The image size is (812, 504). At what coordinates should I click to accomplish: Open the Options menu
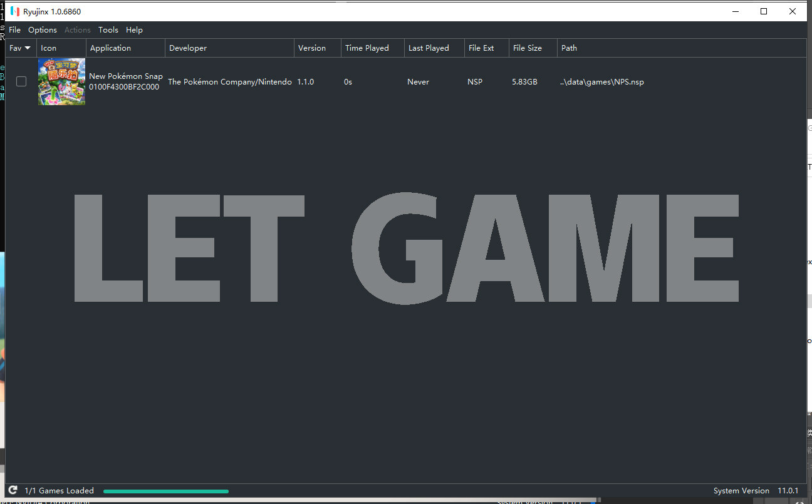click(43, 30)
